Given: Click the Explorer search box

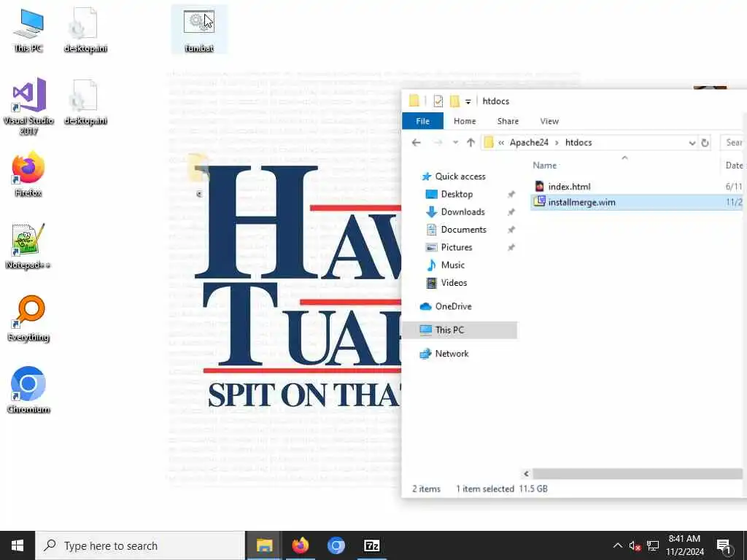Looking at the screenshot, I should point(734,142).
